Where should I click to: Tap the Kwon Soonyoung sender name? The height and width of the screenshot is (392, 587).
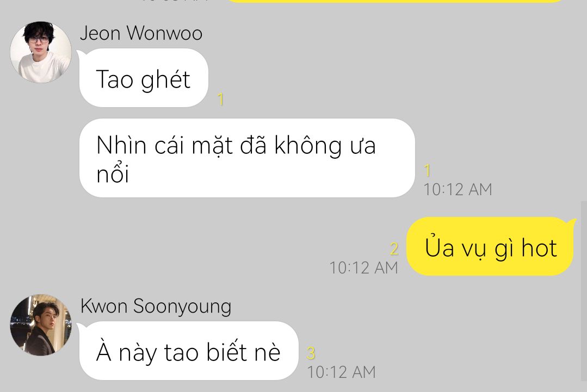[x=156, y=306]
